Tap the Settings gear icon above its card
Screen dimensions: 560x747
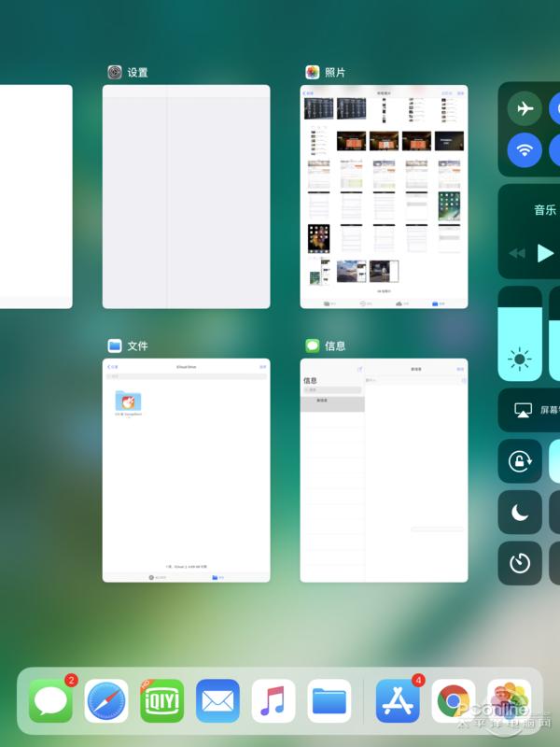(114, 72)
